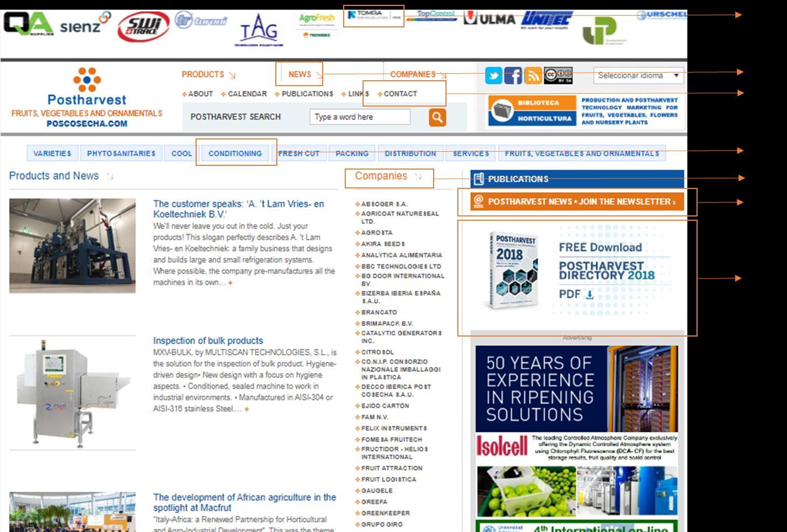Open the CALENDAR menu item

click(x=244, y=94)
